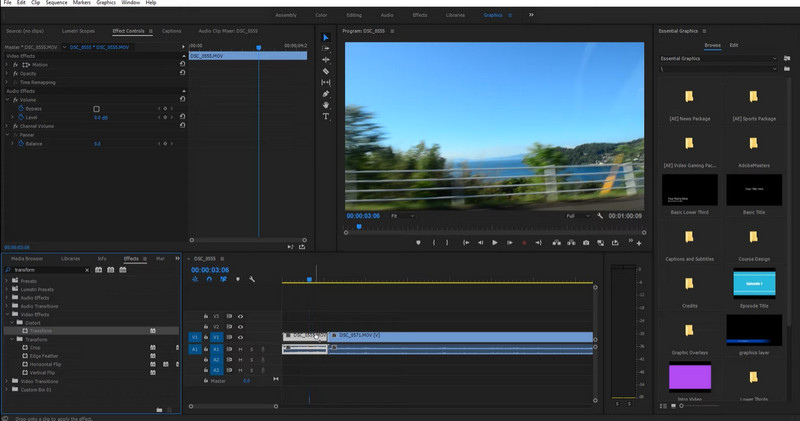
Task: Select the Hand tool
Action: pyautogui.click(x=326, y=105)
